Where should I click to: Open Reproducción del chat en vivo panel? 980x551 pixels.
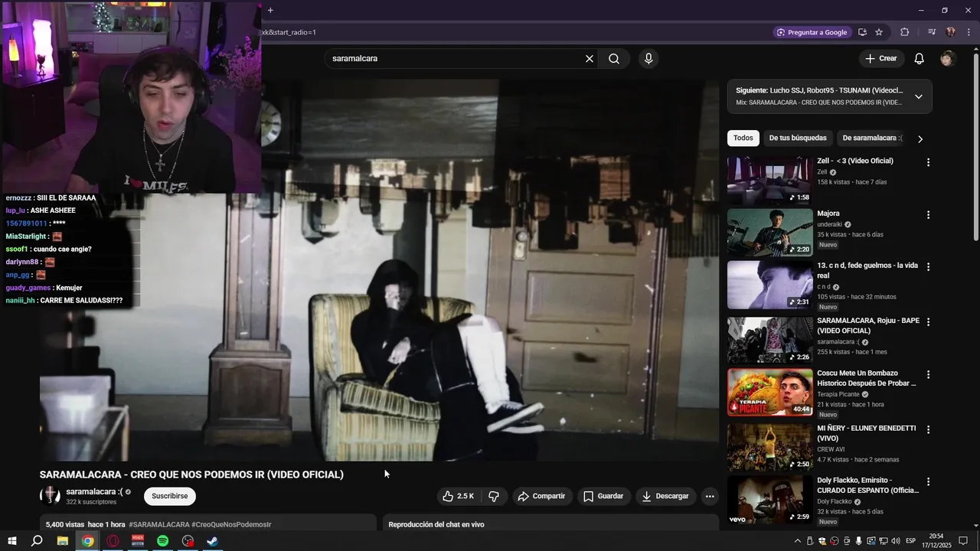click(550, 523)
